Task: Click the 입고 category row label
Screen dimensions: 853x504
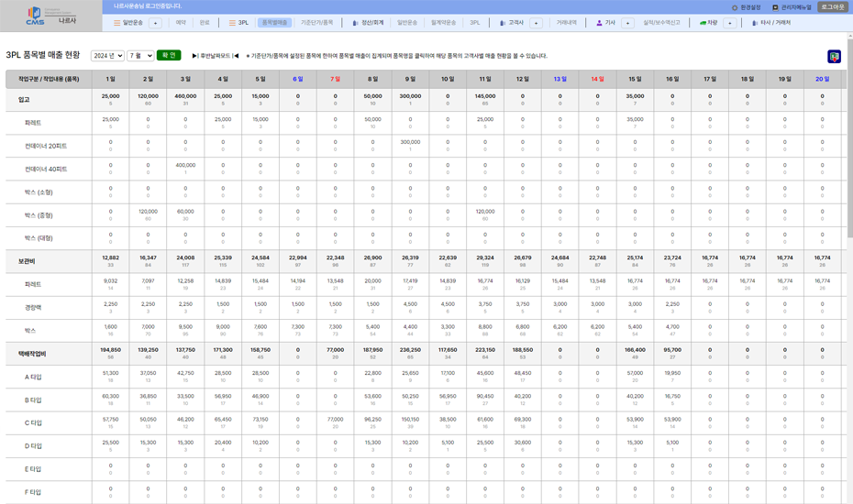Action: coord(24,100)
